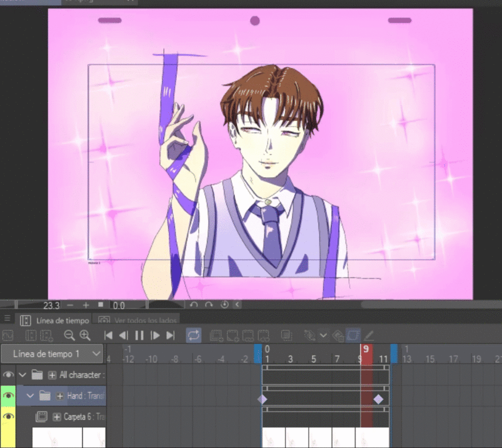Image resolution: width=502 pixels, height=448 pixels.
Task: Click frame 5 on the timeline ruler
Action: 314,359
